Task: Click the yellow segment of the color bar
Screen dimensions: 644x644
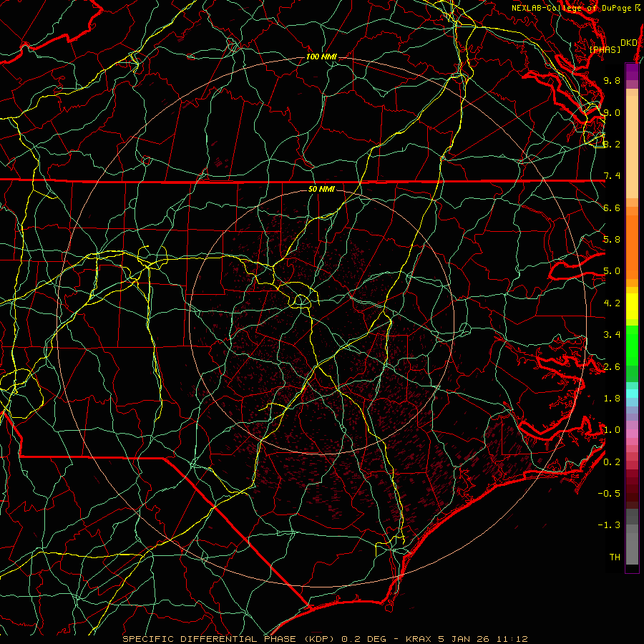Action: click(x=632, y=306)
